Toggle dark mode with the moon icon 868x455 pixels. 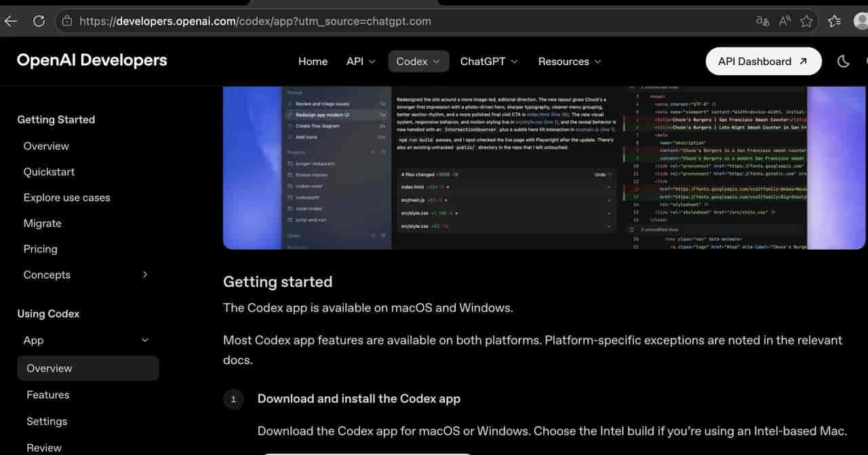(844, 61)
